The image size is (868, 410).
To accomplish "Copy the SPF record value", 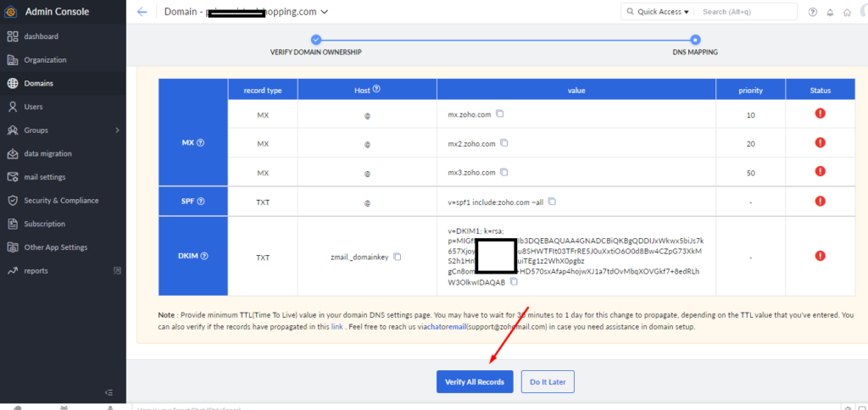I will 552,202.
